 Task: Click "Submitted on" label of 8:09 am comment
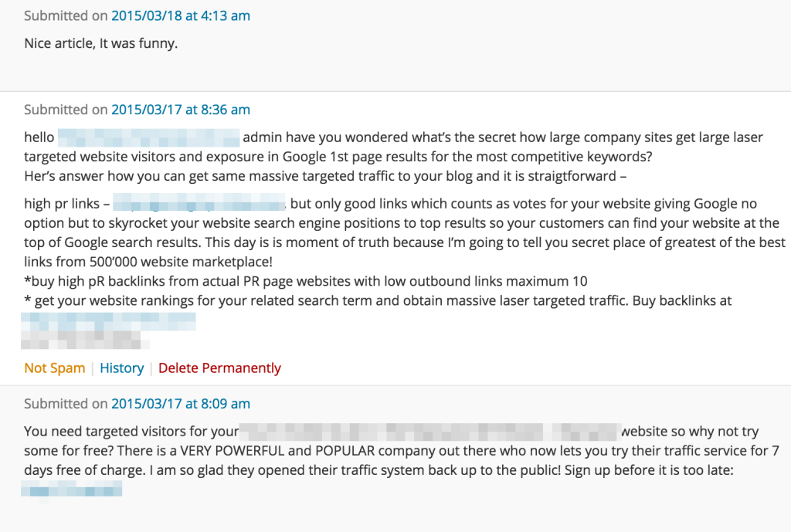point(66,404)
